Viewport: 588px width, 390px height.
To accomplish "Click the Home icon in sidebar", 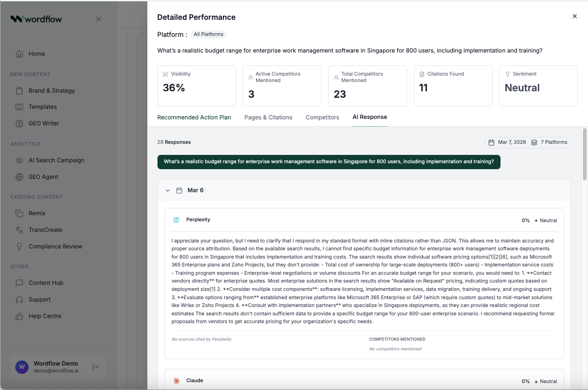I will pos(19,54).
